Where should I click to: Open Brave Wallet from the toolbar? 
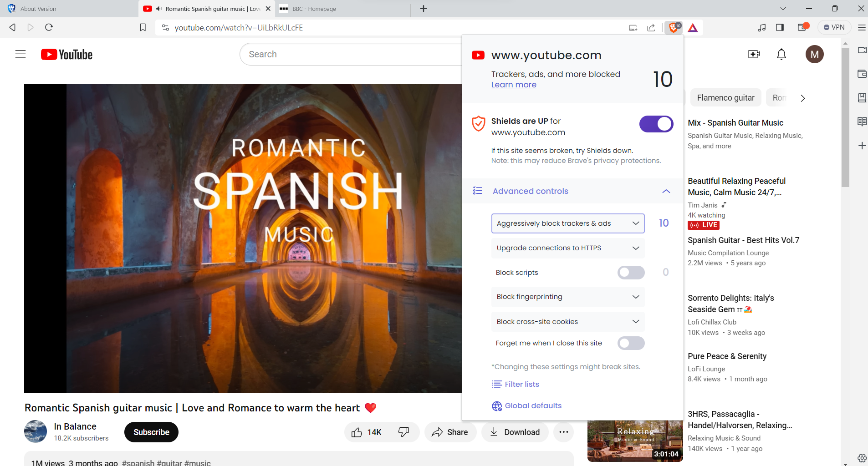pyautogui.click(x=802, y=27)
